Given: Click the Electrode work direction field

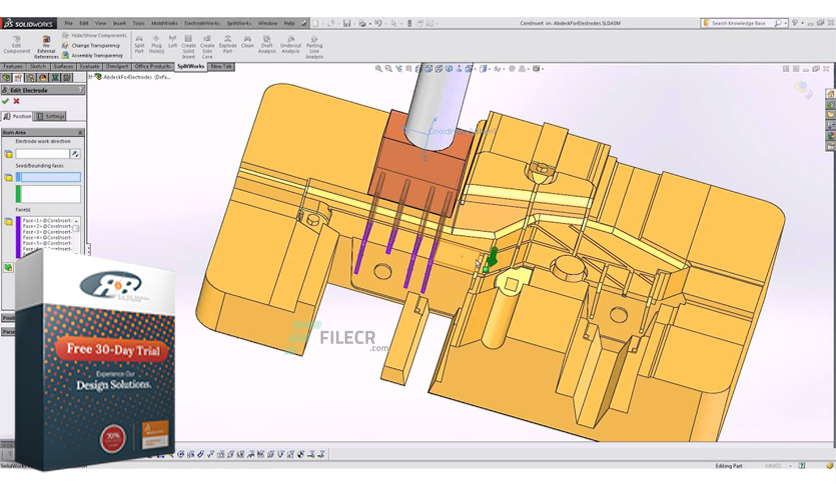Looking at the screenshot, I should point(43,154).
